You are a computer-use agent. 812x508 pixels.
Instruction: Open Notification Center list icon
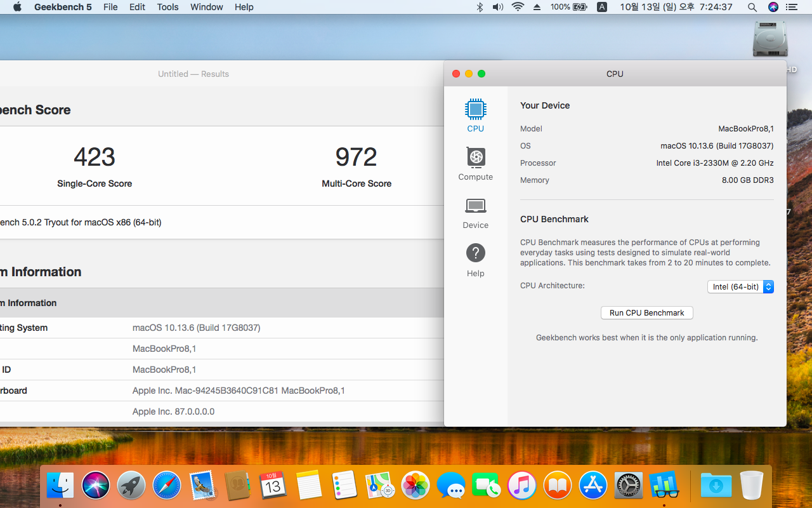(791, 7)
